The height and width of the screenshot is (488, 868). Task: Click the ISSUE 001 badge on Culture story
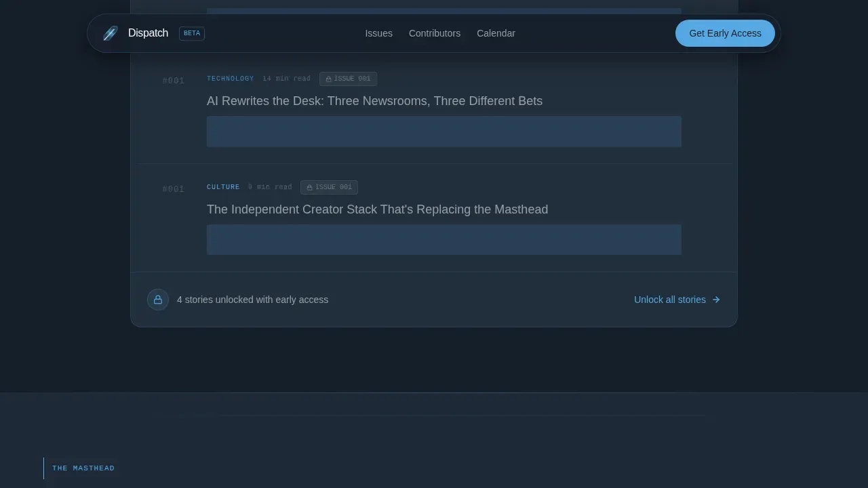[329, 187]
